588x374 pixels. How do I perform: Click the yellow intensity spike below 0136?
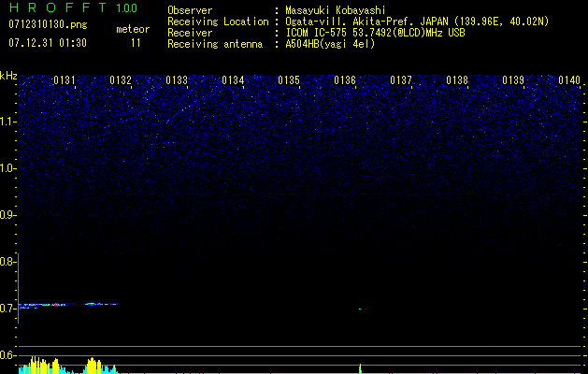coord(360,368)
